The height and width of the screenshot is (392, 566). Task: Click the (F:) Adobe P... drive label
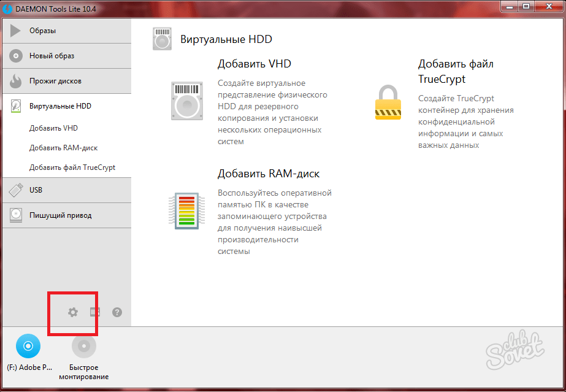pyautogui.click(x=29, y=367)
